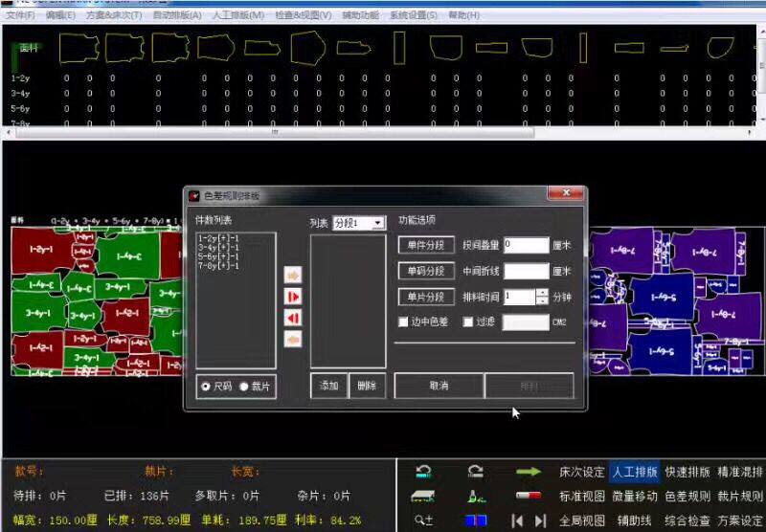This screenshot has height=532, width=766.
Task: Click 全局视图 in bottom panel
Action: point(582,521)
